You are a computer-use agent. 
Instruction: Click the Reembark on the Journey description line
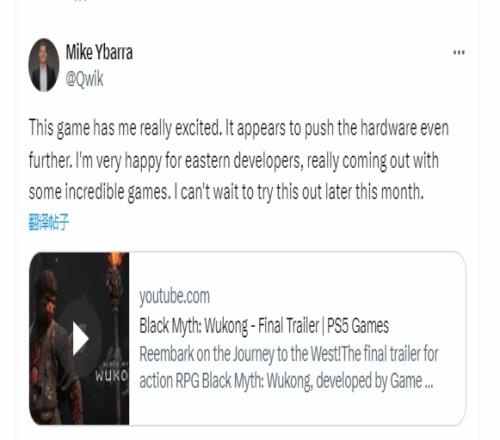289,354
